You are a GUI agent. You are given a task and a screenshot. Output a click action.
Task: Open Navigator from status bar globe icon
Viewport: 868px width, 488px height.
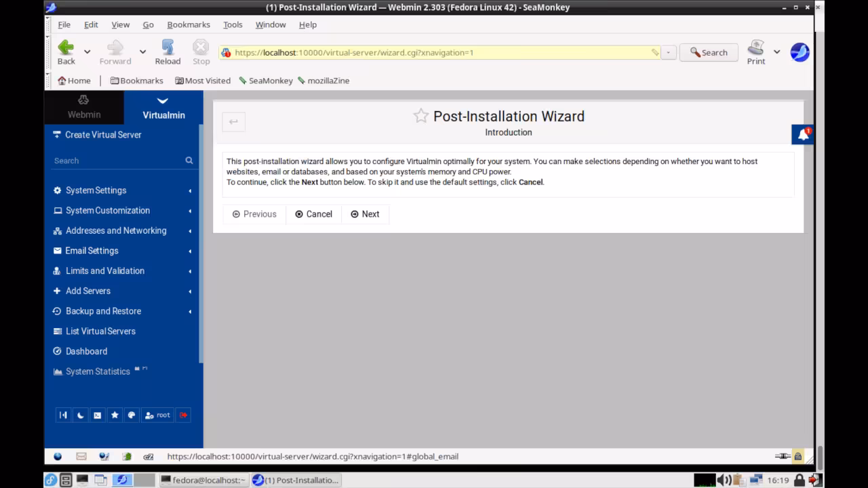point(58,457)
